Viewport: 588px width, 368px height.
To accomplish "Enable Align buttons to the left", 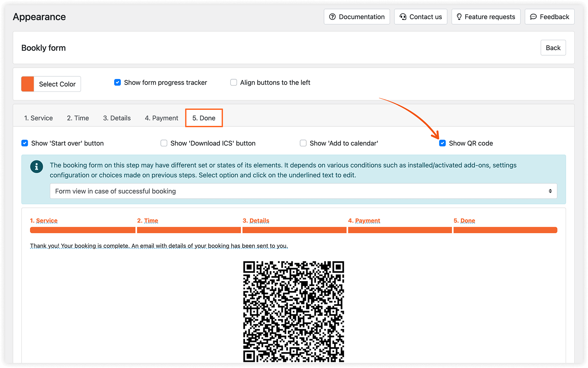I will [234, 82].
